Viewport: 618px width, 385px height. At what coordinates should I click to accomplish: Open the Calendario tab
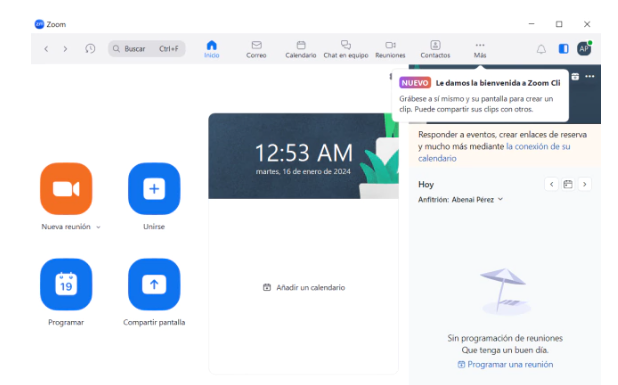tap(301, 49)
